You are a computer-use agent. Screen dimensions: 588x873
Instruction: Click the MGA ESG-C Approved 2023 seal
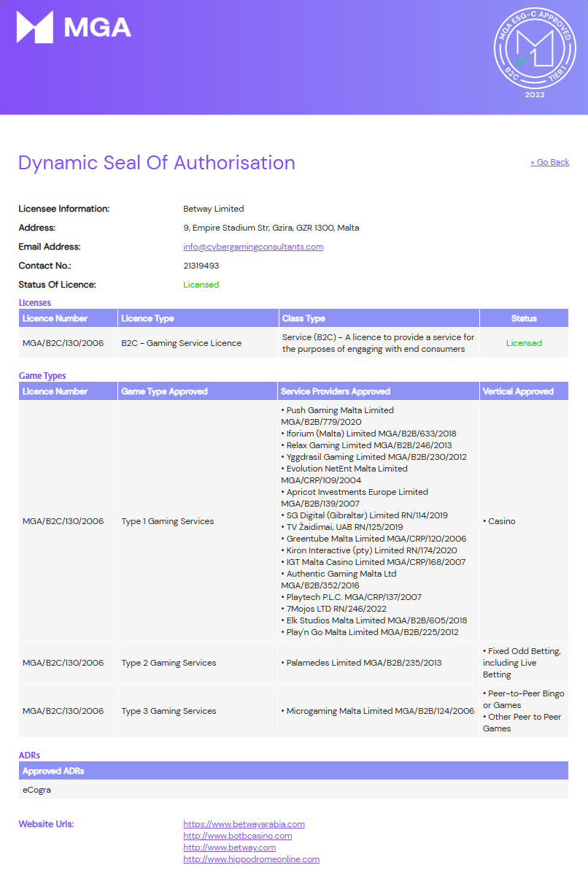coord(535,52)
